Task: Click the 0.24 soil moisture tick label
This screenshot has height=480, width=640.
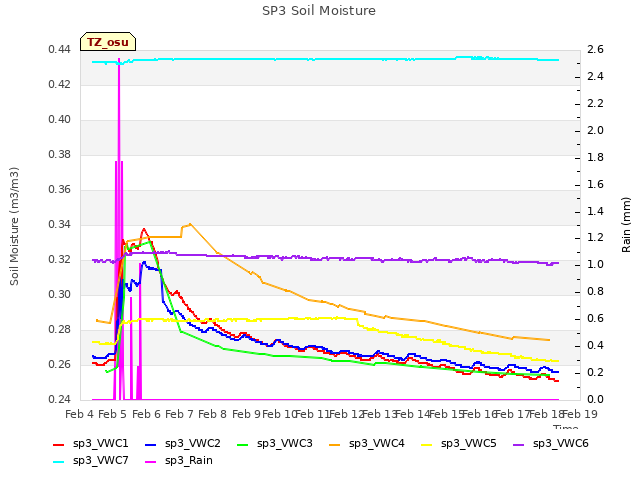Action: click(60, 399)
